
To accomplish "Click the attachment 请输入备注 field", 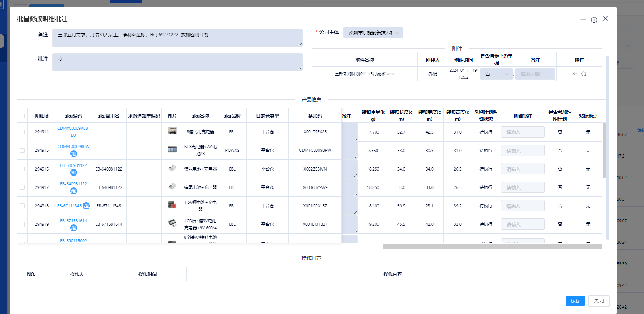I will tap(535, 74).
